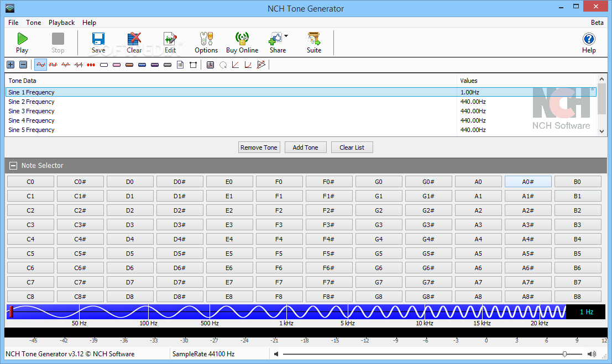Click the 1.00Hz value cell
The height and width of the screenshot is (364, 612).
470,92
